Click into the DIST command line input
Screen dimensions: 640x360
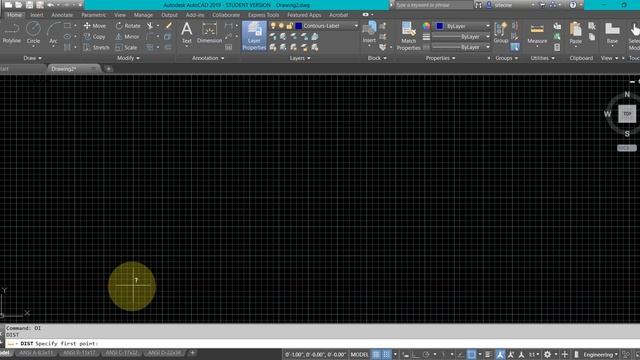322,343
